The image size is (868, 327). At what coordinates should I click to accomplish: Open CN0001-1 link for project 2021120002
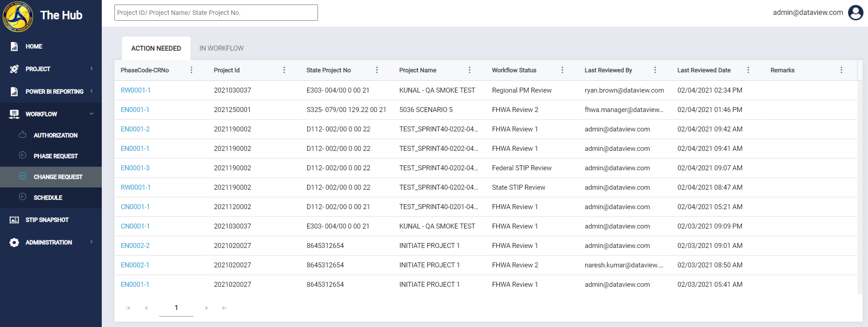tap(135, 207)
